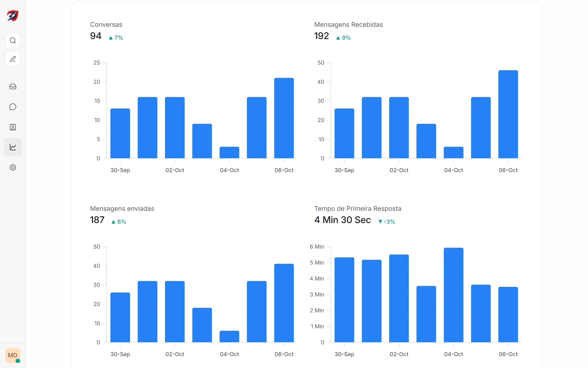
Task: Open the search icon in the sidebar
Action: coord(13,40)
